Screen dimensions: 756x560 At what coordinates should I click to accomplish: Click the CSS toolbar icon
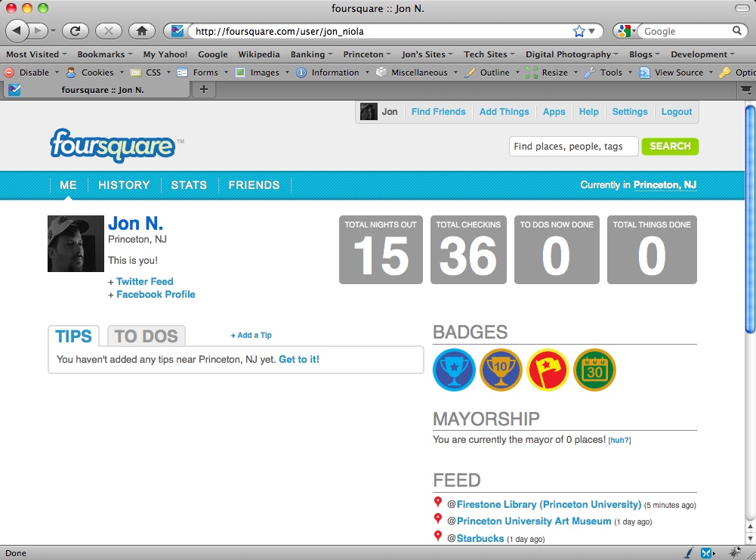[x=136, y=73]
